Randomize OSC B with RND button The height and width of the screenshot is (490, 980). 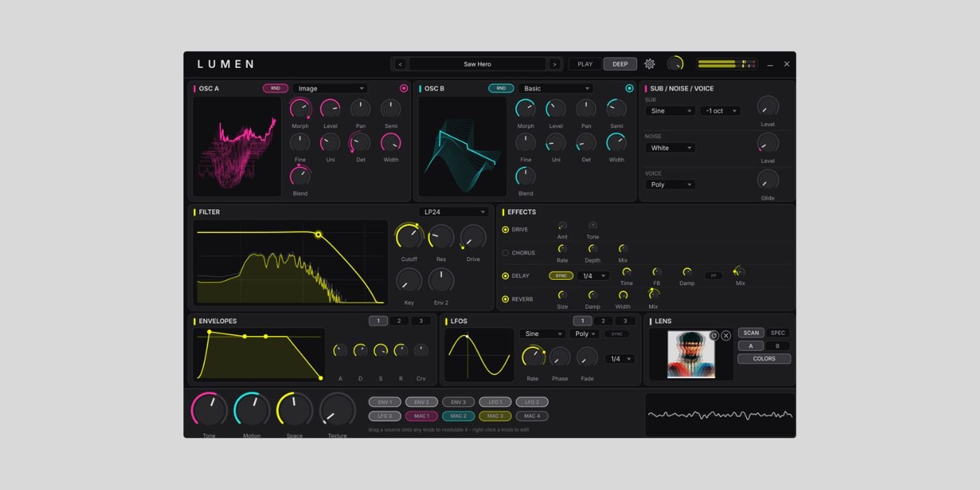tap(501, 88)
